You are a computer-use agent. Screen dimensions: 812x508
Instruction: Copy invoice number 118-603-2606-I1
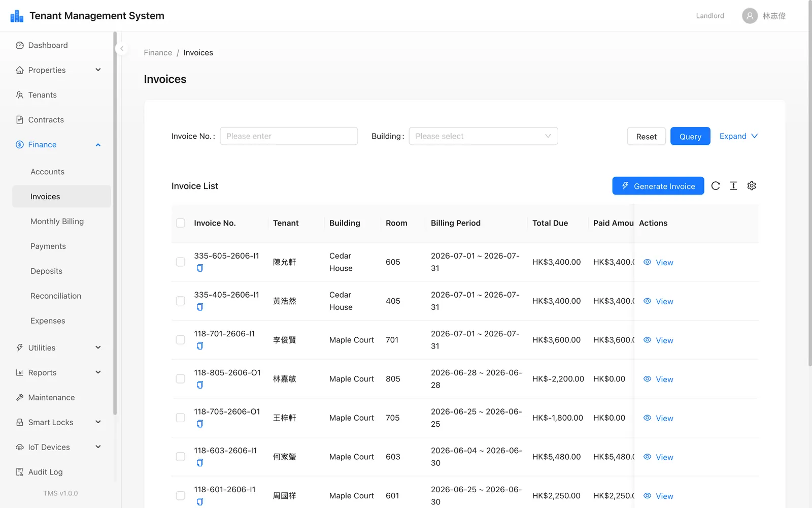point(200,463)
